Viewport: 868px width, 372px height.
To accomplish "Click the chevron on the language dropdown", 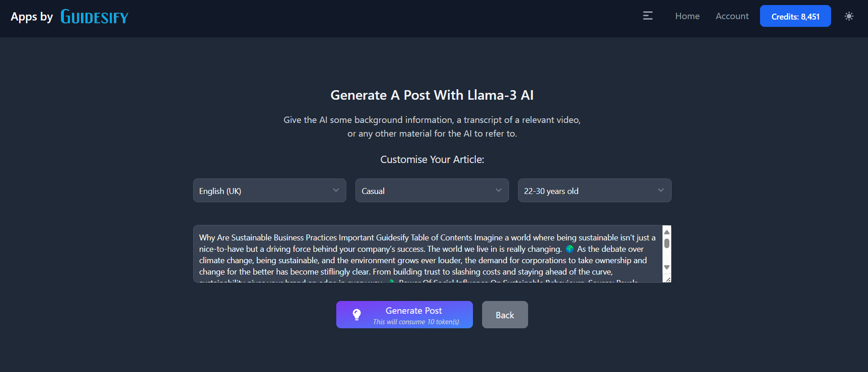I will [336, 190].
